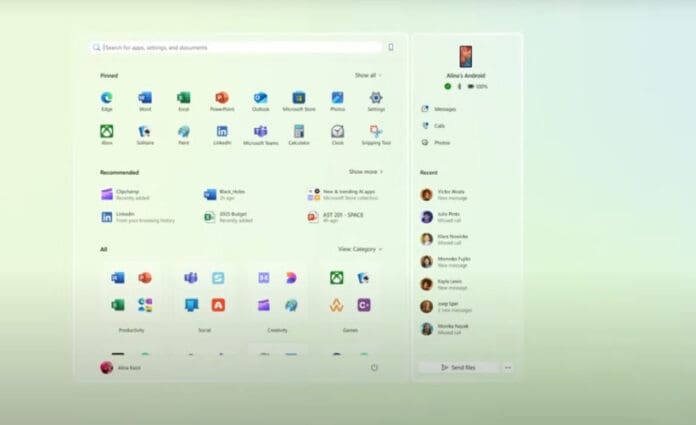The height and width of the screenshot is (425, 696).
Task: Expand pinned apps with Show all
Action: point(367,75)
